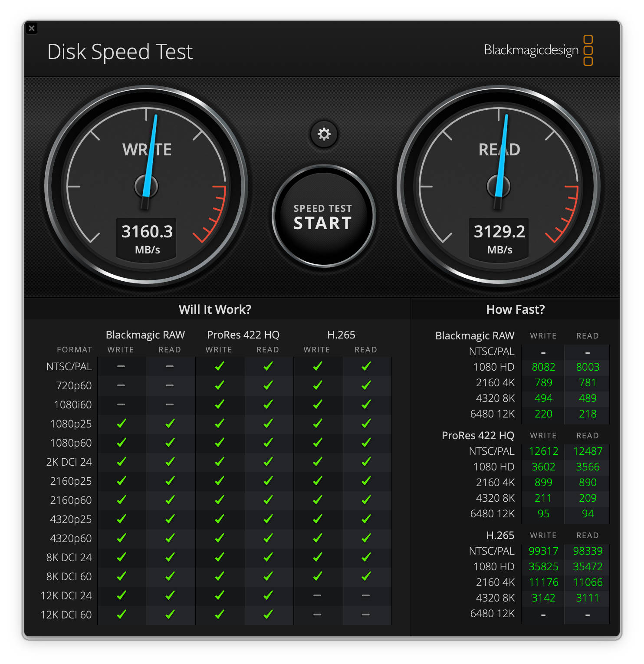The image size is (644, 664).
Task: Click the READ speed gauge
Action: click(x=498, y=187)
